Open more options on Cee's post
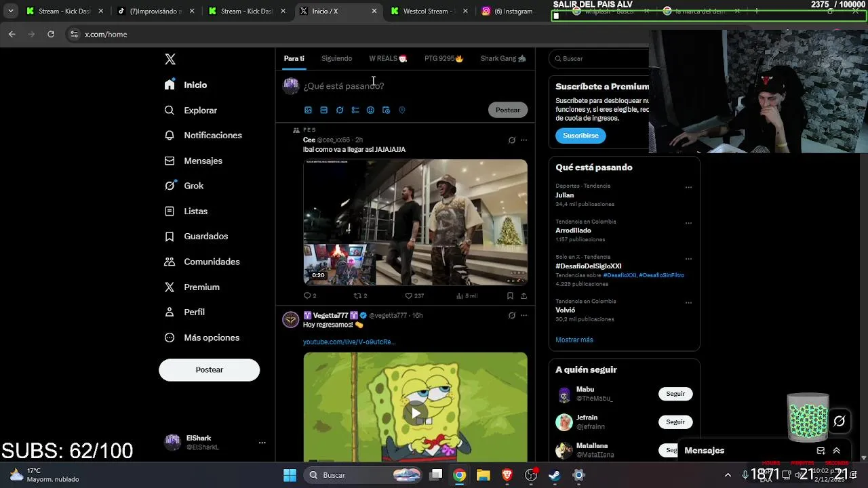The height and width of the screenshot is (488, 868). click(x=524, y=140)
